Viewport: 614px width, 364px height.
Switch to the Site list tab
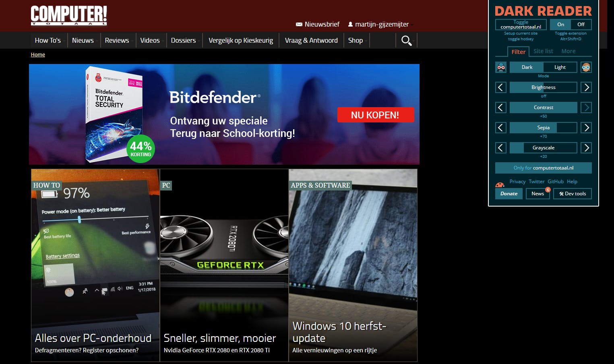(543, 51)
